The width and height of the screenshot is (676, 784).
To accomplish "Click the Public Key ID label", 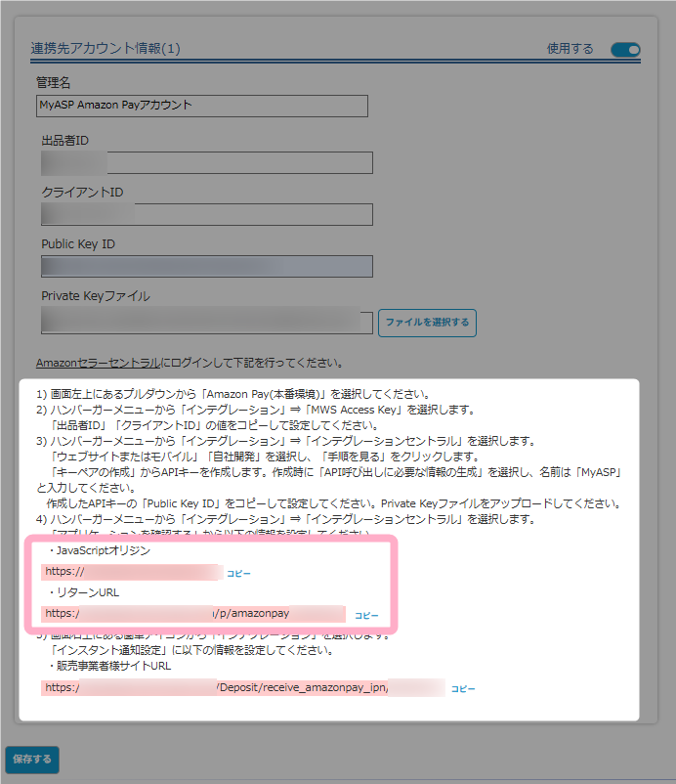I will 79,243.
